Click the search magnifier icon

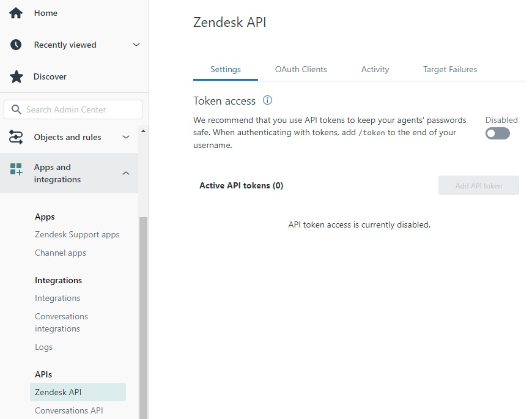click(x=16, y=109)
